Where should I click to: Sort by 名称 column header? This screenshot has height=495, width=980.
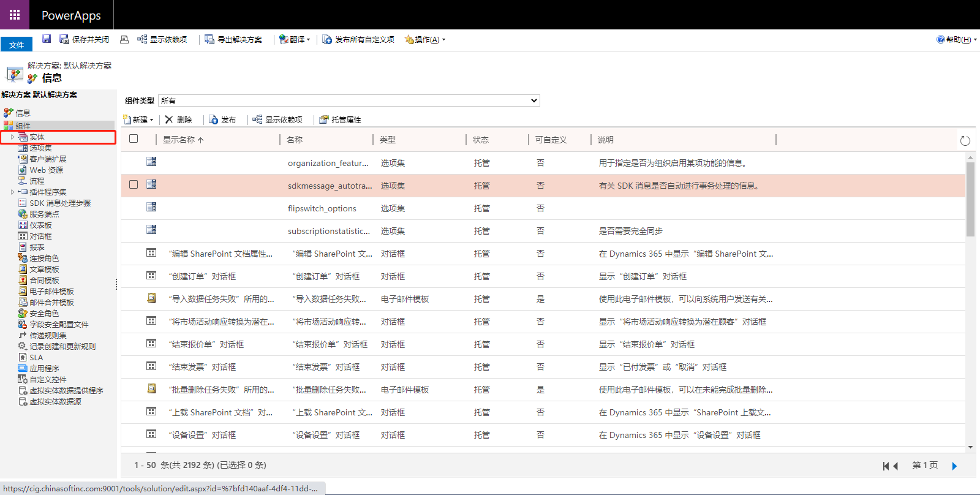click(x=294, y=140)
